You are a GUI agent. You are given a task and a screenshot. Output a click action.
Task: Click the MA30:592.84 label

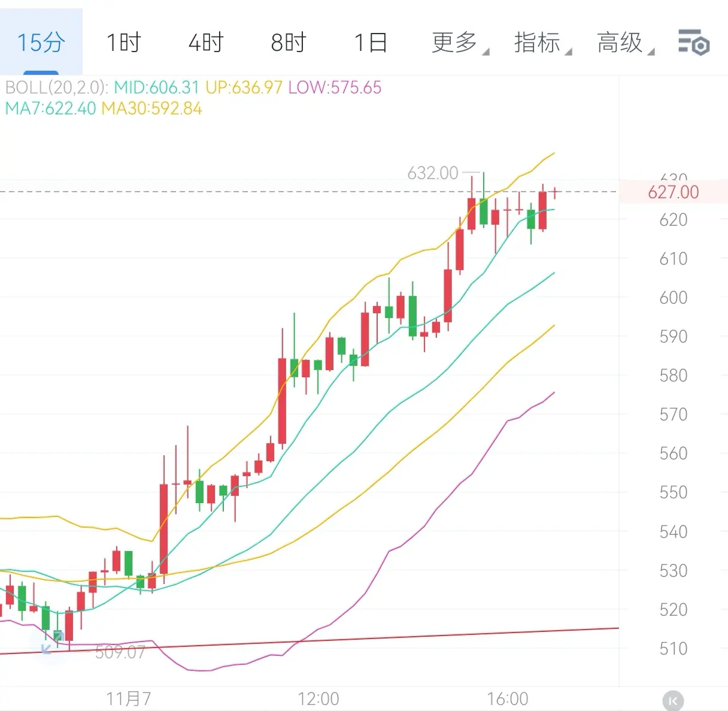pyautogui.click(x=151, y=108)
